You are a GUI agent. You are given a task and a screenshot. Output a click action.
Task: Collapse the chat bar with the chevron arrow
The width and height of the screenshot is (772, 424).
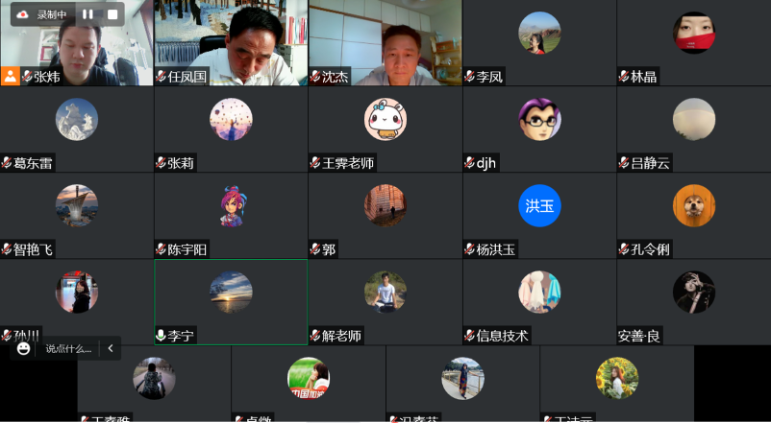tap(110, 349)
